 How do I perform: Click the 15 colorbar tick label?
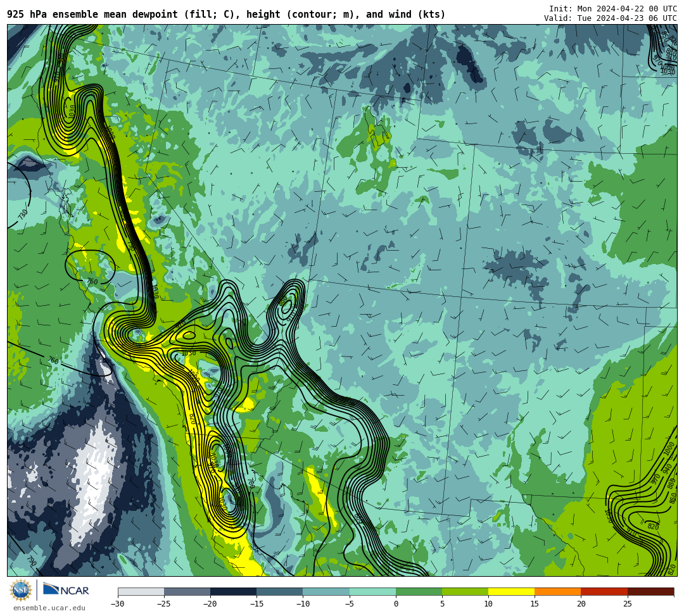click(535, 604)
